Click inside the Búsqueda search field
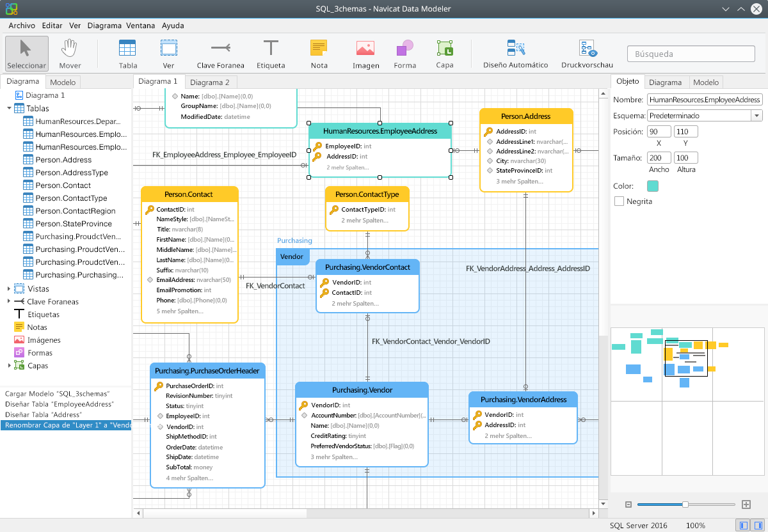Image resolution: width=768 pixels, height=532 pixels. click(691, 54)
